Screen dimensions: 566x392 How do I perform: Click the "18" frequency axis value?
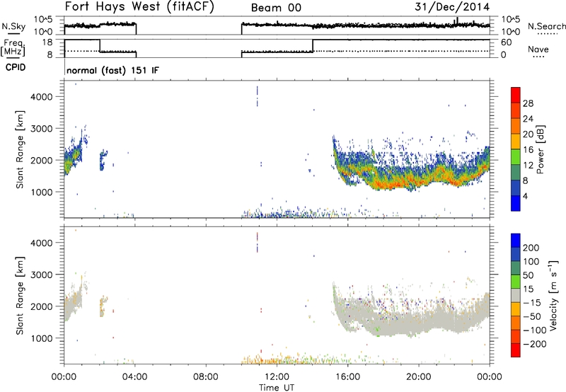point(47,42)
